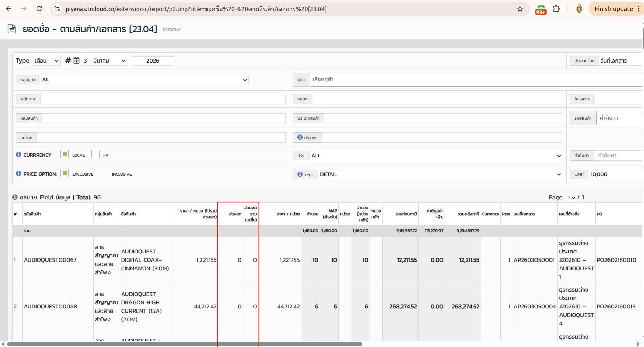The height and width of the screenshot is (347, 644).
Task: Click the Finish update button
Action: (614, 9)
